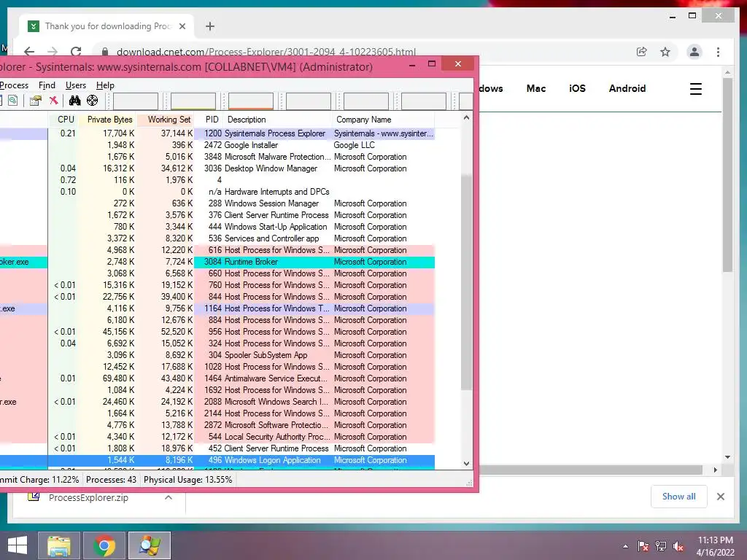The height and width of the screenshot is (560, 747).
Task: Select Services and Controller app row
Action: click(217, 238)
